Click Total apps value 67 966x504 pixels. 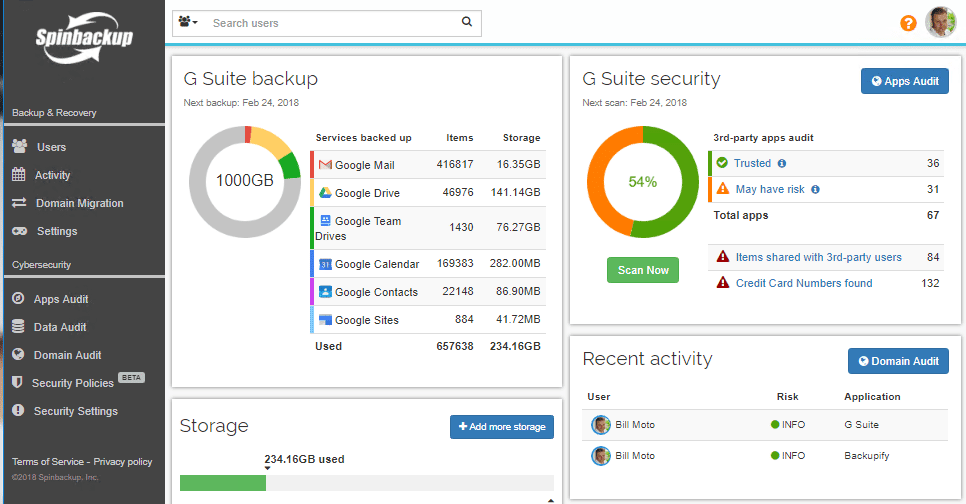(933, 215)
